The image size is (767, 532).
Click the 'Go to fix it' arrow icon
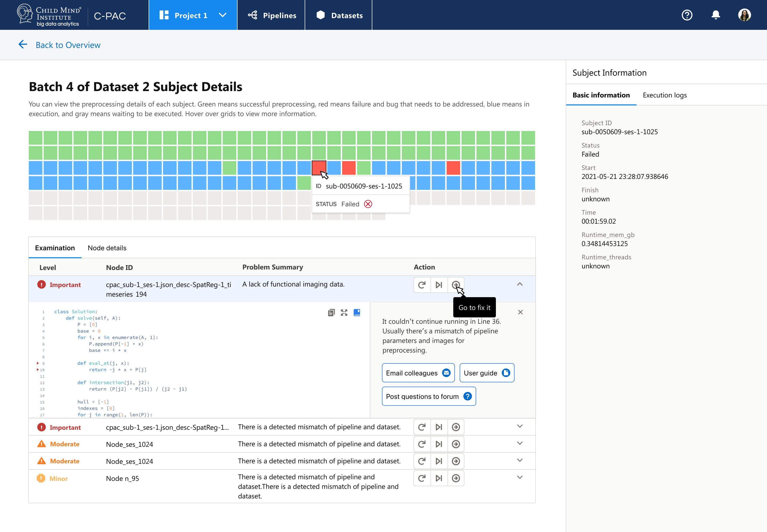click(x=456, y=285)
